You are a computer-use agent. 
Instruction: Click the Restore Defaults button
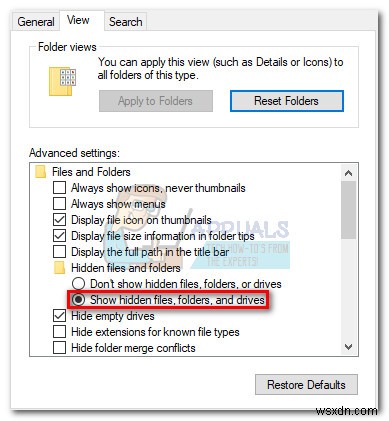(x=306, y=385)
